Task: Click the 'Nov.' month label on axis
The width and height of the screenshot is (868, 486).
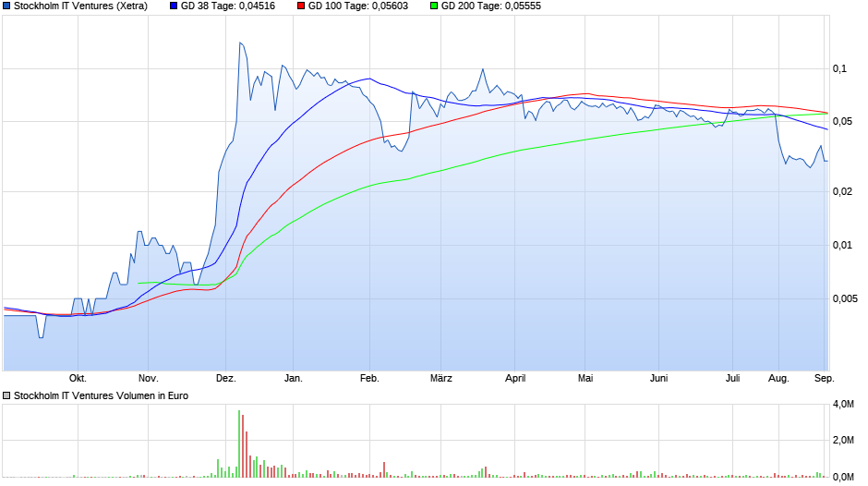Action: click(x=149, y=378)
